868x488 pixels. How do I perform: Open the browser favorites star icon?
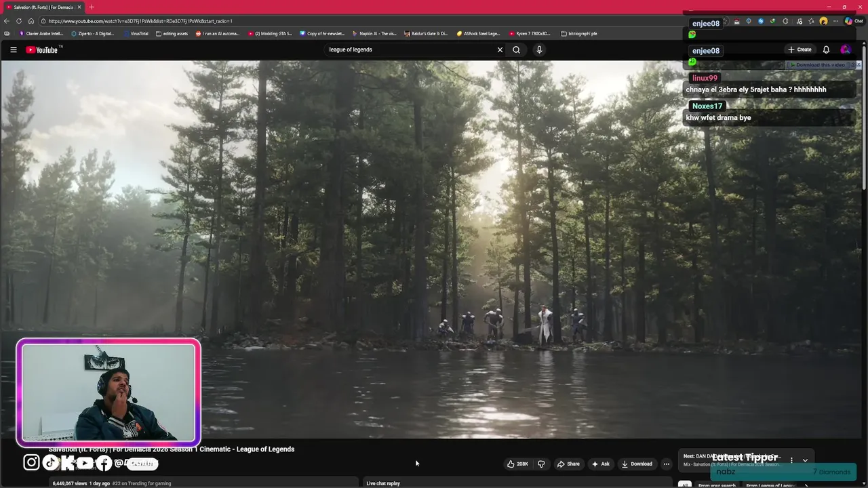point(811,21)
